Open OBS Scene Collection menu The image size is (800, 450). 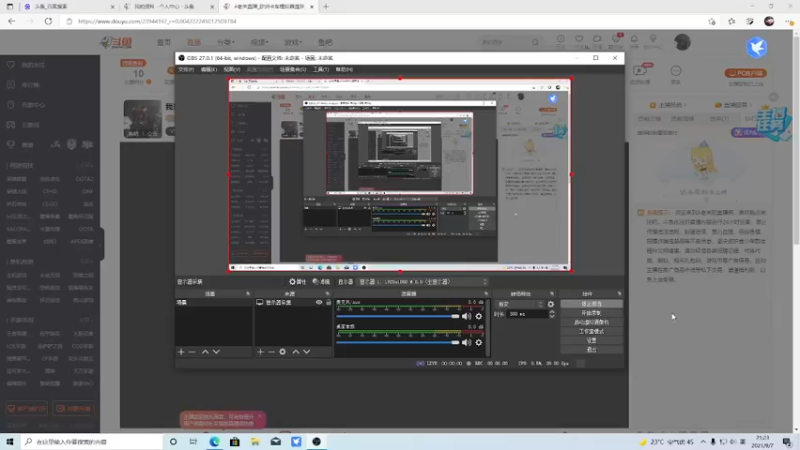(292, 69)
